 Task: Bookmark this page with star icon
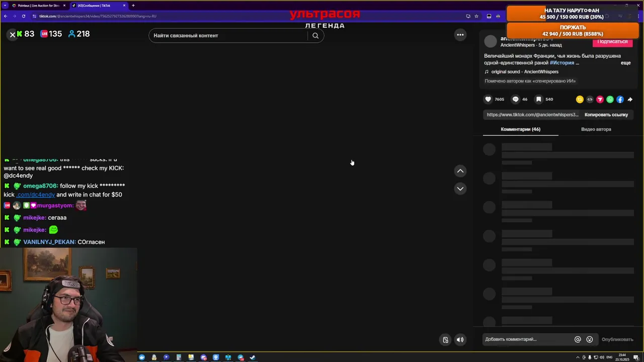pyautogui.click(x=476, y=16)
